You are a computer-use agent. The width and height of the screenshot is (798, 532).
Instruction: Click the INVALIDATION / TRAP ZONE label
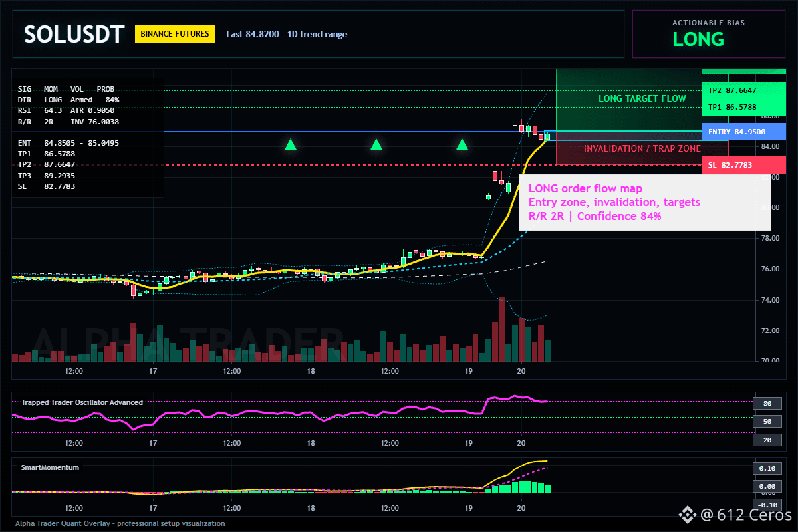pyautogui.click(x=642, y=148)
